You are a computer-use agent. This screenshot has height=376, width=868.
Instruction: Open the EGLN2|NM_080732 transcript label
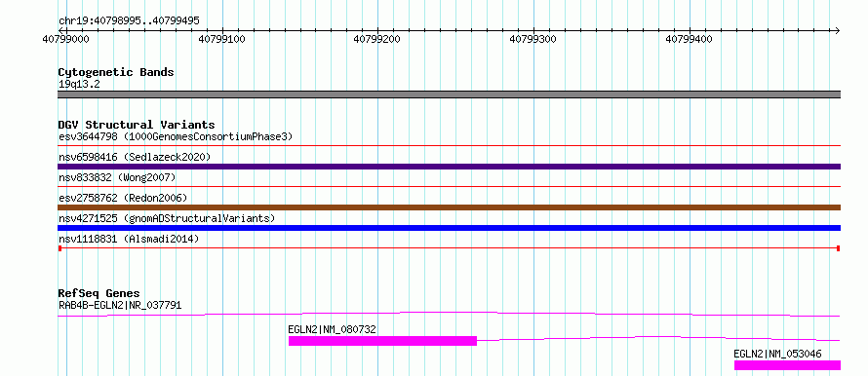[x=333, y=329]
